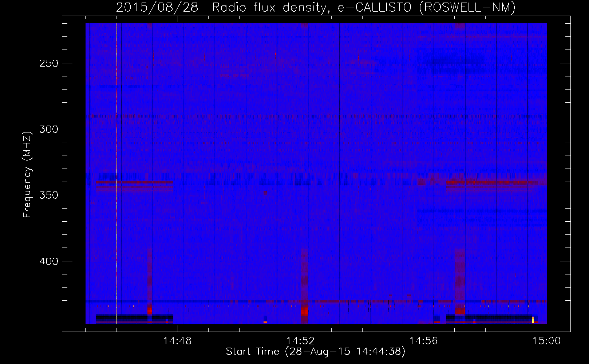
Task: Click the 14:56 time tick label
Action: point(424,341)
